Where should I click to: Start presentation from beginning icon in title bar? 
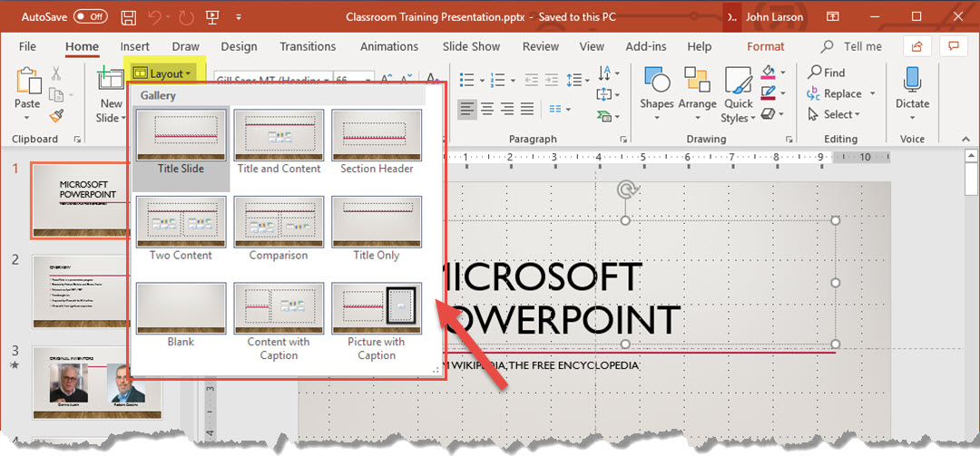coord(212,17)
